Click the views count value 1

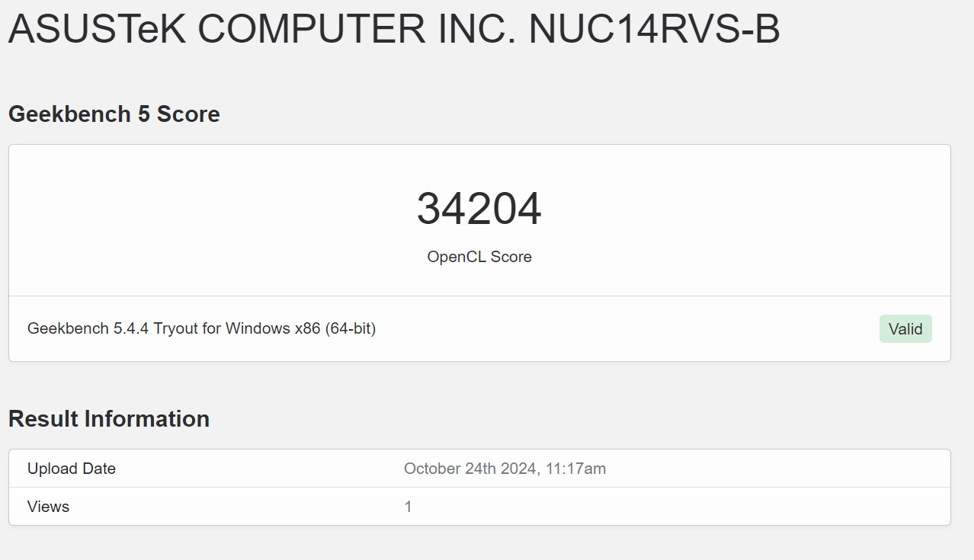pyautogui.click(x=408, y=507)
